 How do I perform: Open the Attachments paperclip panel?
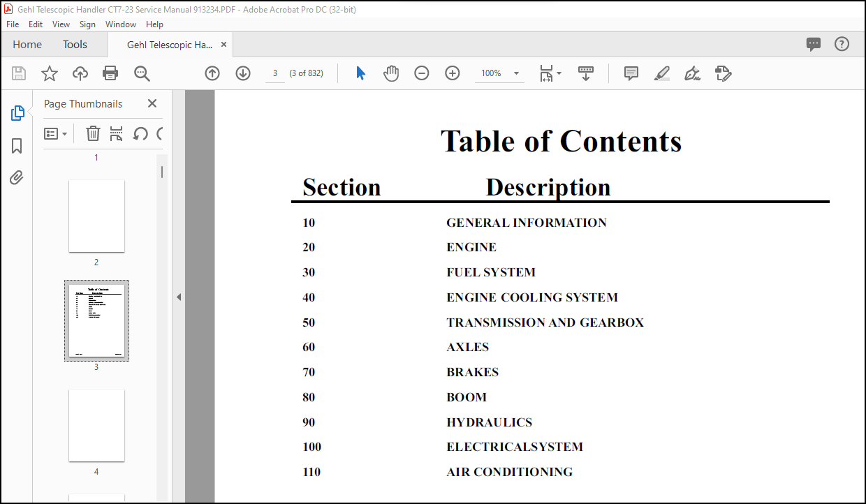(x=17, y=177)
